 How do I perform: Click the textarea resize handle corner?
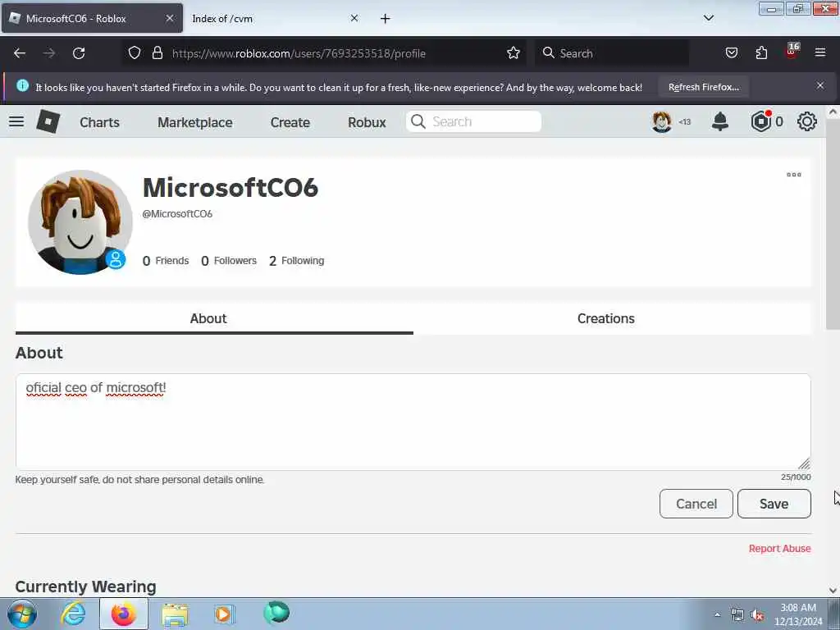coord(804,463)
